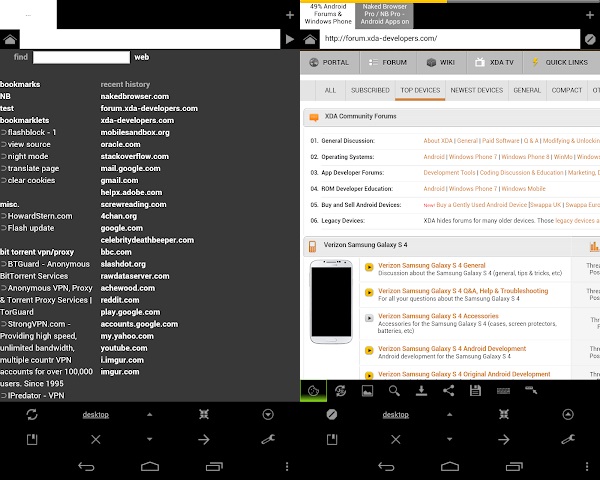Open PORTAL in xda navigation bar
The image size is (600, 480).
click(330, 62)
